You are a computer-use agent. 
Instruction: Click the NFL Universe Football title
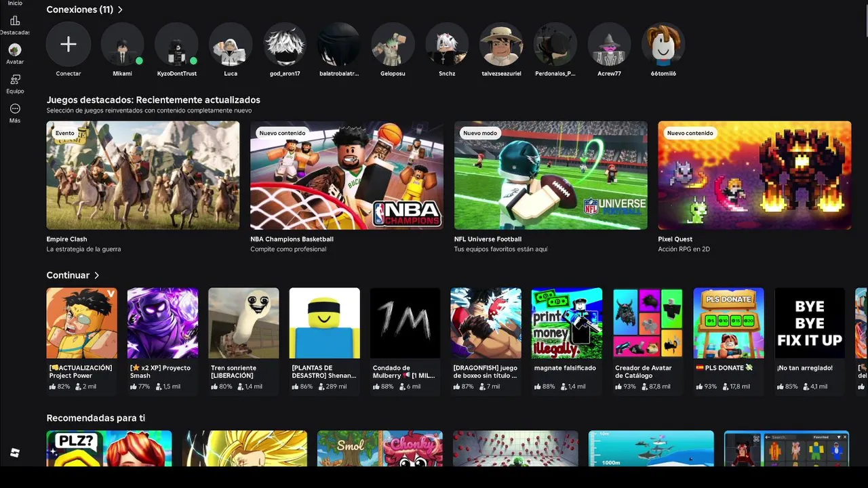pyautogui.click(x=488, y=239)
